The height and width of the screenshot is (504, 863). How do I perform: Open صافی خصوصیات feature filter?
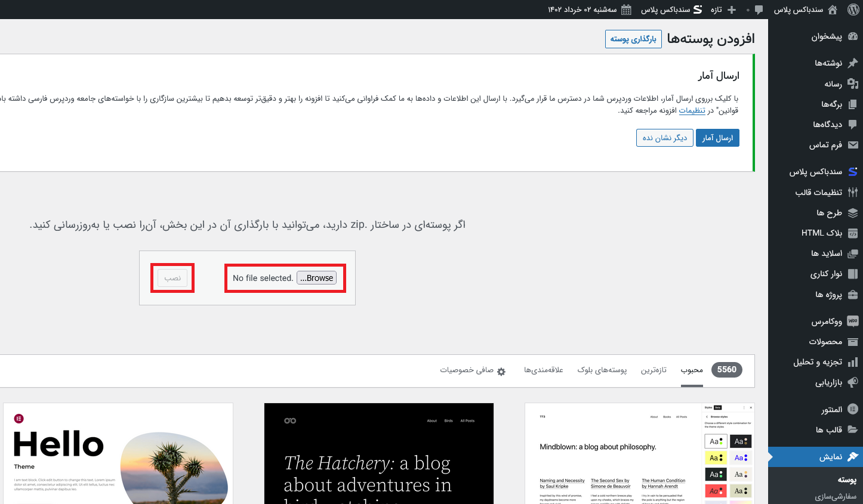tap(473, 370)
